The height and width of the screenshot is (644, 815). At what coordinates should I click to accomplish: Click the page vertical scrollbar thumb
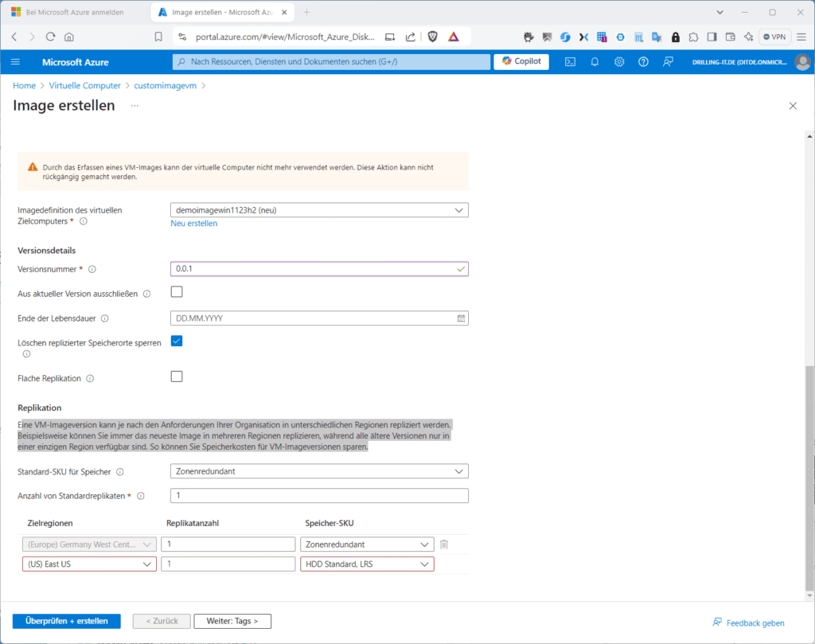point(809,478)
